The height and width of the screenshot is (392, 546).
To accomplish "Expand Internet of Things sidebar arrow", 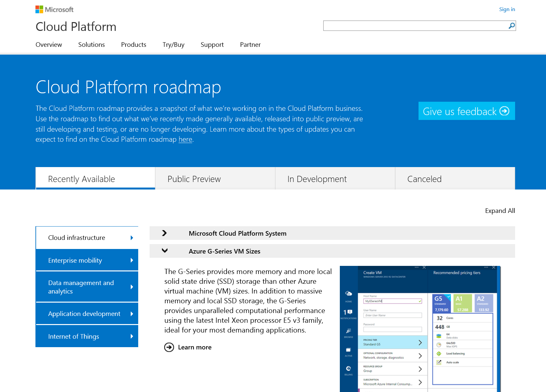I will click(132, 336).
